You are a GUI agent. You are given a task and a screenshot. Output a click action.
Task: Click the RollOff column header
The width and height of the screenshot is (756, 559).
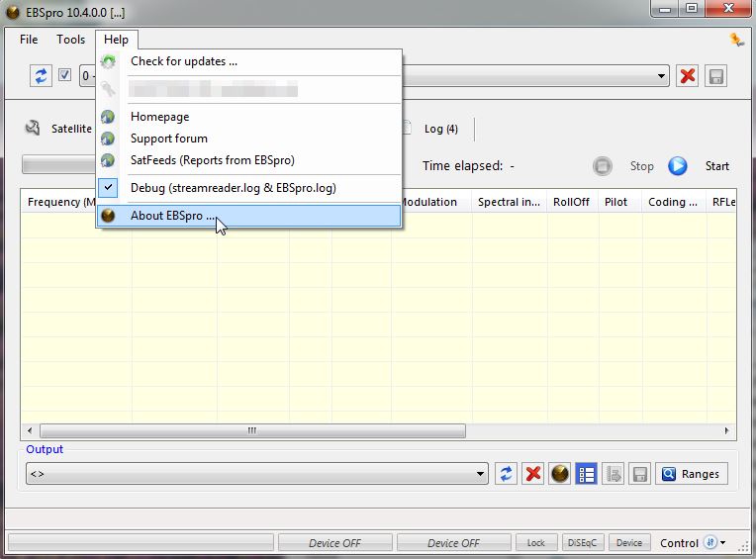572,202
